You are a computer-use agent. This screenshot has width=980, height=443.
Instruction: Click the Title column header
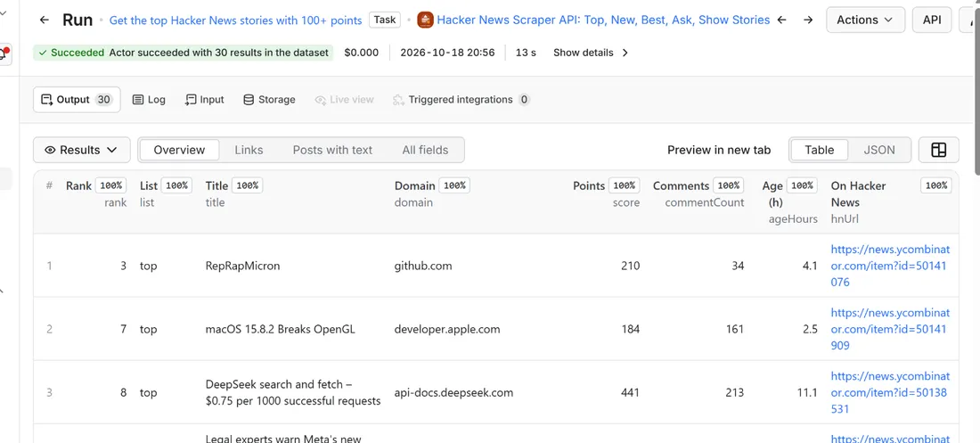click(216, 185)
